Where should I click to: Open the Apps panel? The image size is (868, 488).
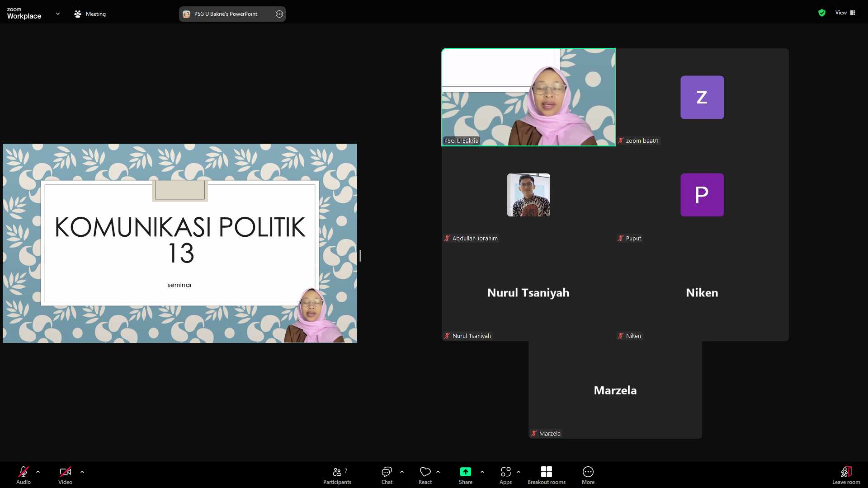(x=505, y=475)
